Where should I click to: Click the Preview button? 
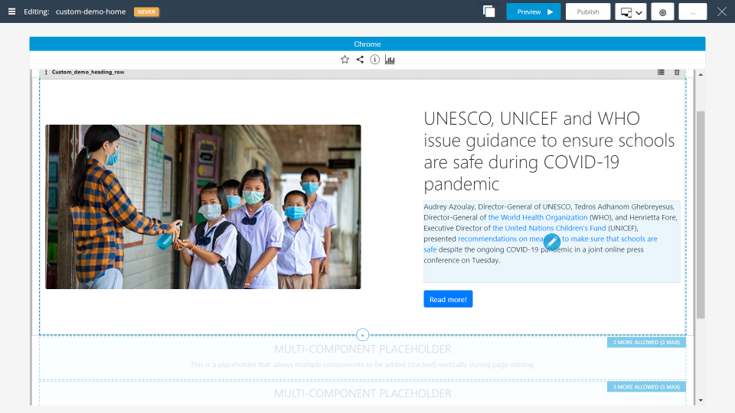[x=533, y=12]
